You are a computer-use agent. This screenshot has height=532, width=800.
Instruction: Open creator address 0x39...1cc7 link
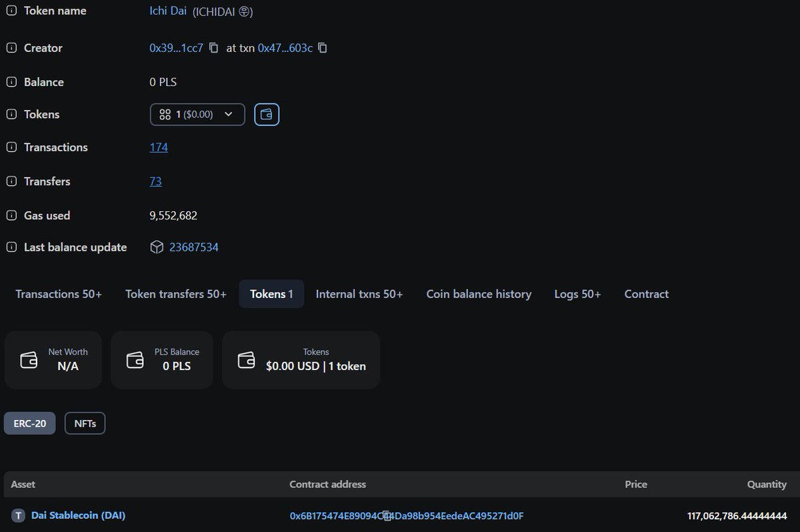[x=176, y=48]
